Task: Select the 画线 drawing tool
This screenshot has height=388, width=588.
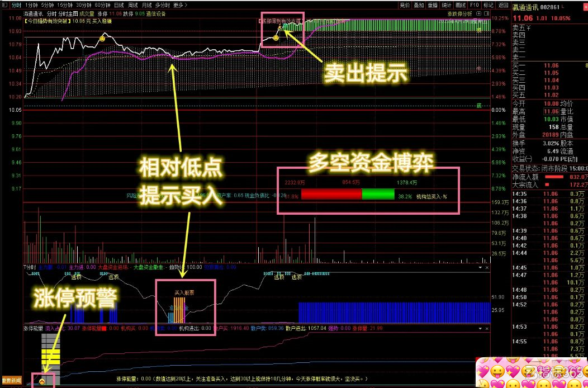Action: tap(460, 5)
